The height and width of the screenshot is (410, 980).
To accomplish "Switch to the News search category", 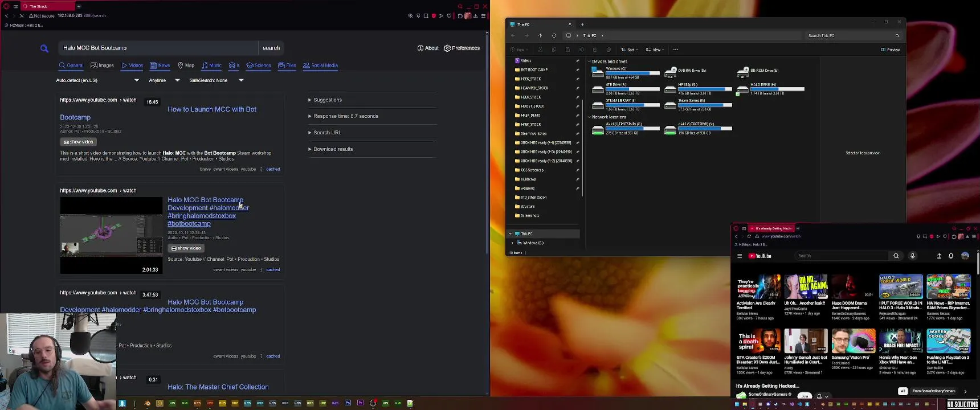I will 160,65.
